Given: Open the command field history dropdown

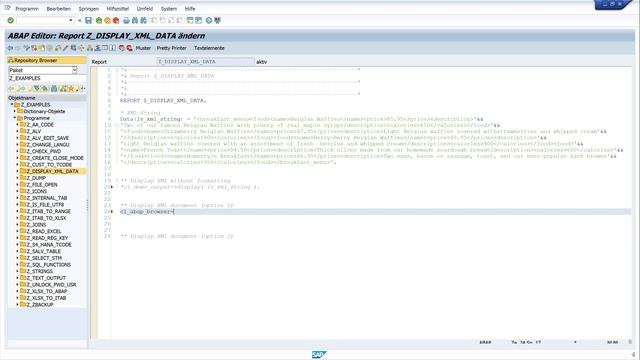Looking at the screenshot, I should pyautogui.click(x=71, y=20).
